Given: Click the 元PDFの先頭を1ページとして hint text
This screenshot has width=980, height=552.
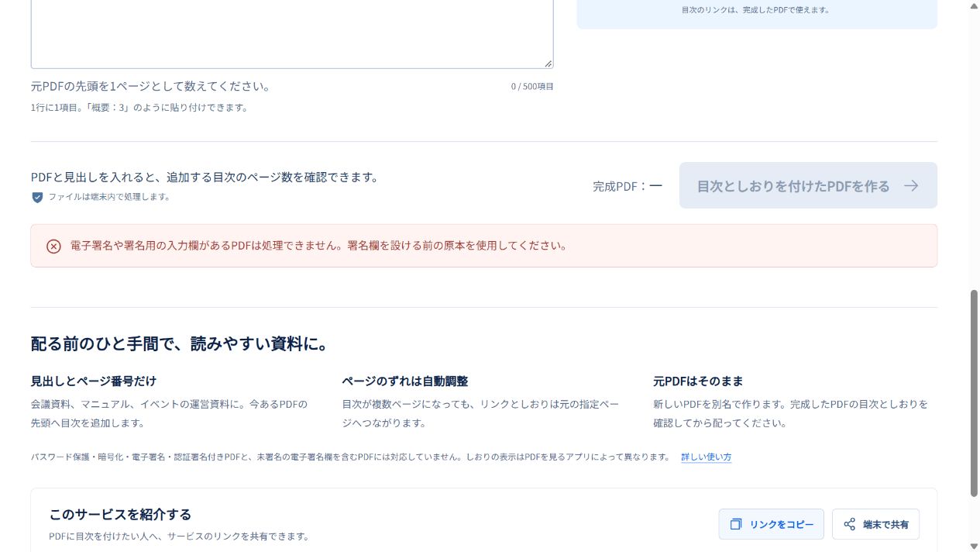Looking at the screenshot, I should click(150, 86).
